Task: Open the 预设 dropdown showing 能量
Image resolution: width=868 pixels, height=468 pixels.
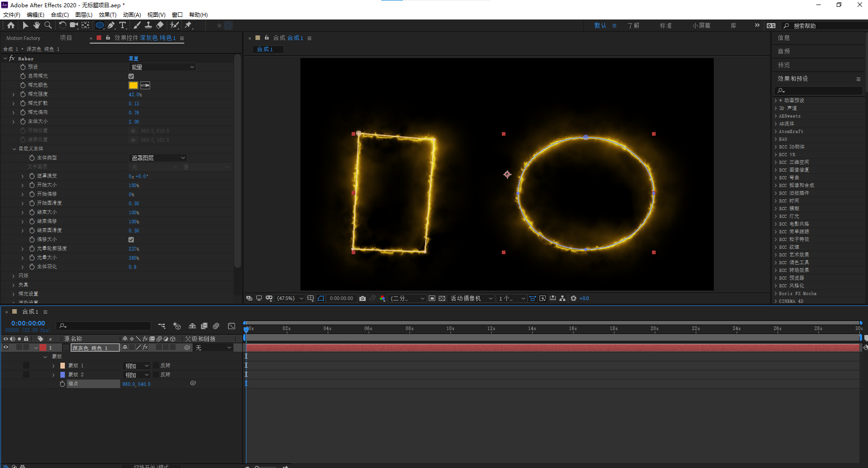Action: tap(162, 67)
